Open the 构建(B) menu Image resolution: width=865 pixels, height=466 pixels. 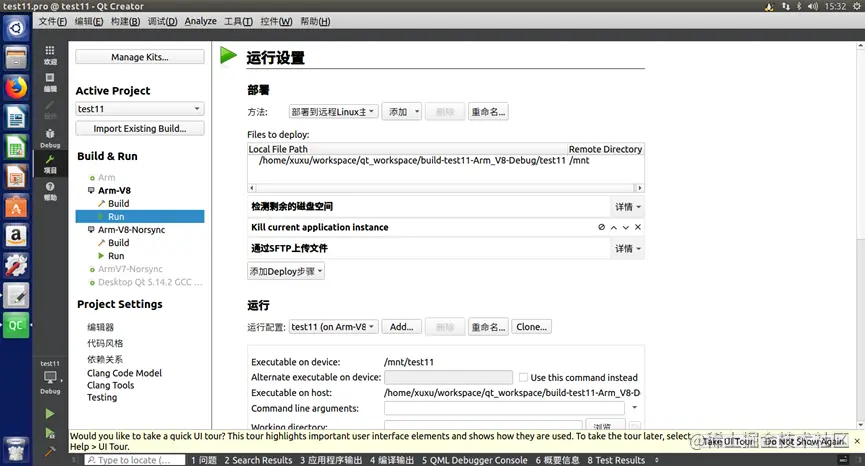[x=125, y=22]
